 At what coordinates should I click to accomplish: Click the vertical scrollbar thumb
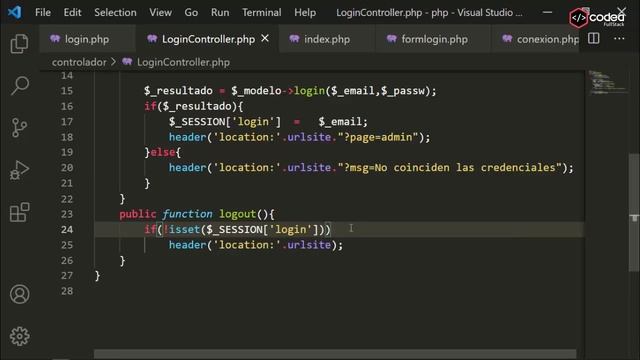[x=634, y=212]
